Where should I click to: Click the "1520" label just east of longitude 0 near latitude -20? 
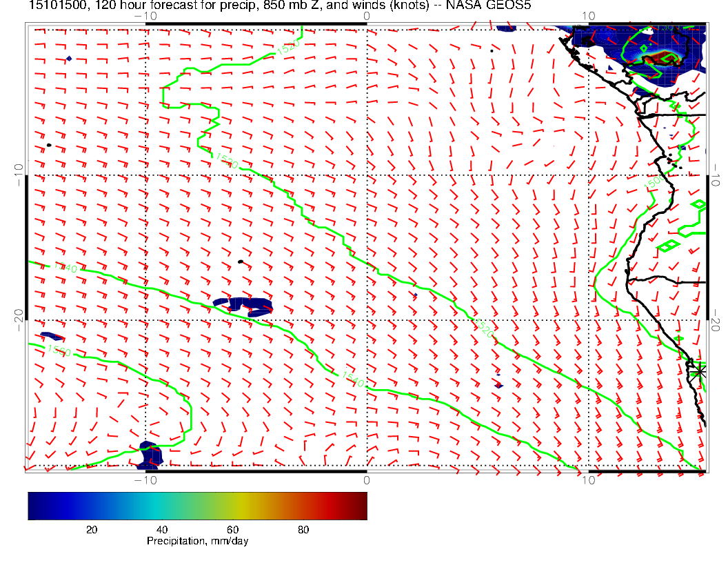pyautogui.click(x=484, y=328)
